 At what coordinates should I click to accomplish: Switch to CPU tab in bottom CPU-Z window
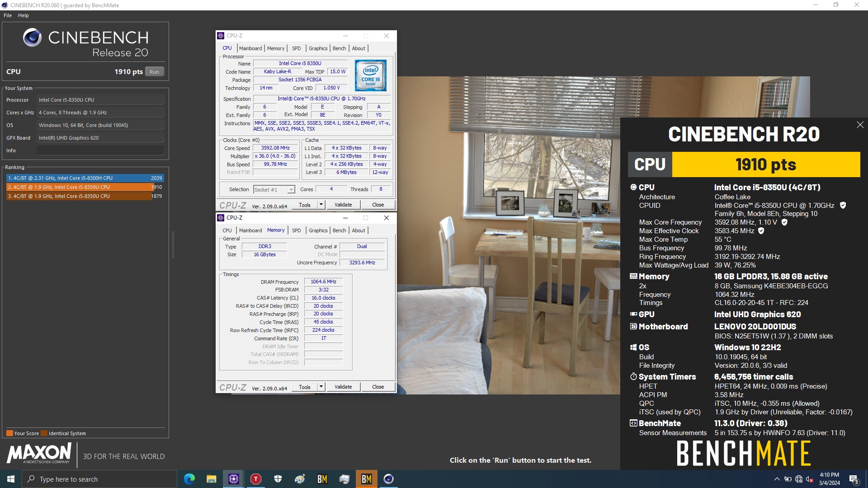click(227, 230)
